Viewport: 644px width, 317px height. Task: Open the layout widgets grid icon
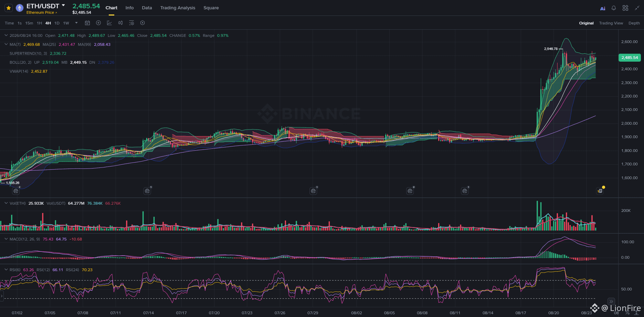[x=625, y=8]
